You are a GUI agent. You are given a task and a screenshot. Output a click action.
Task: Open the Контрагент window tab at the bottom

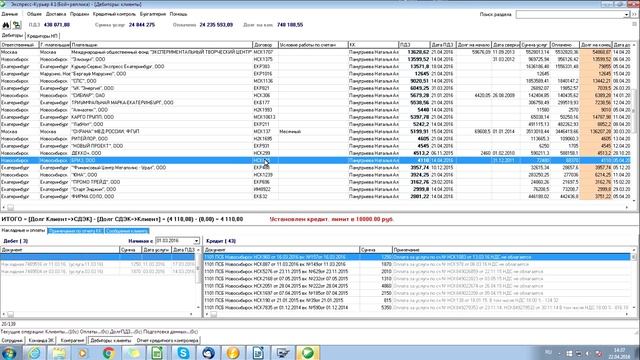(x=72, y=340)
